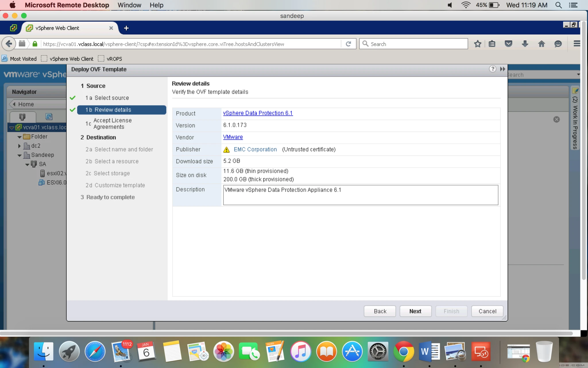Open VMs and Templates navigator tab icon

[x=49, y=116]
